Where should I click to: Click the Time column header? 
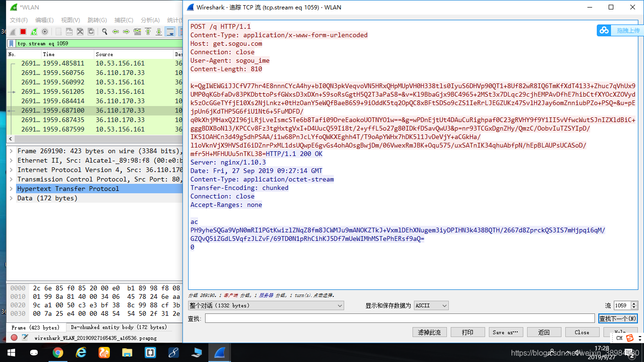[x=67, y=54]
